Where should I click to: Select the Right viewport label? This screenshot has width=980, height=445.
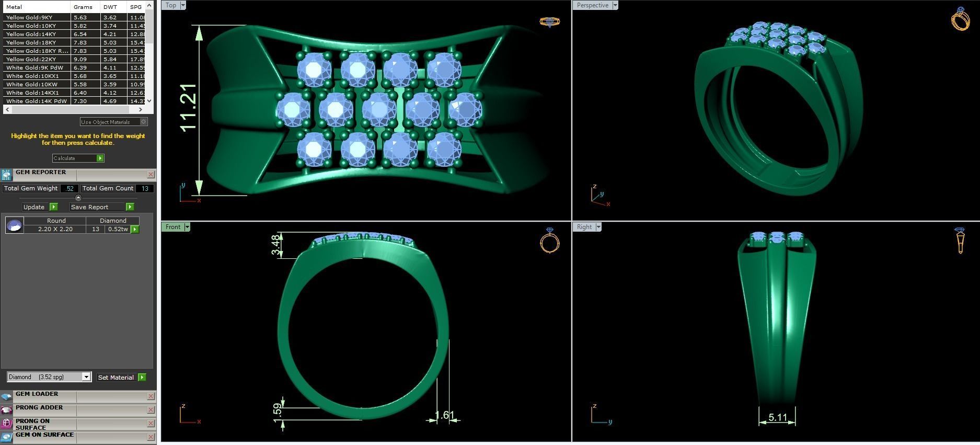(584, 227)
